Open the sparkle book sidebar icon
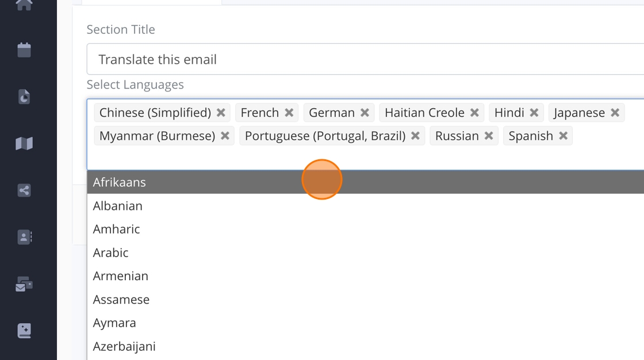Viewport: 644px width, 360px height. pyautogui.click(x=24, y=331)
